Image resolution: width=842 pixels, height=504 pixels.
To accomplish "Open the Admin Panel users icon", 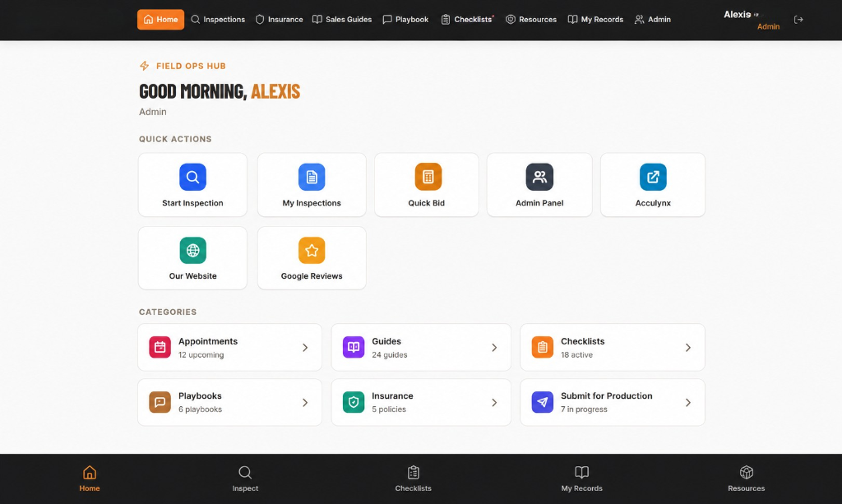I will click(x=539, y=177).
